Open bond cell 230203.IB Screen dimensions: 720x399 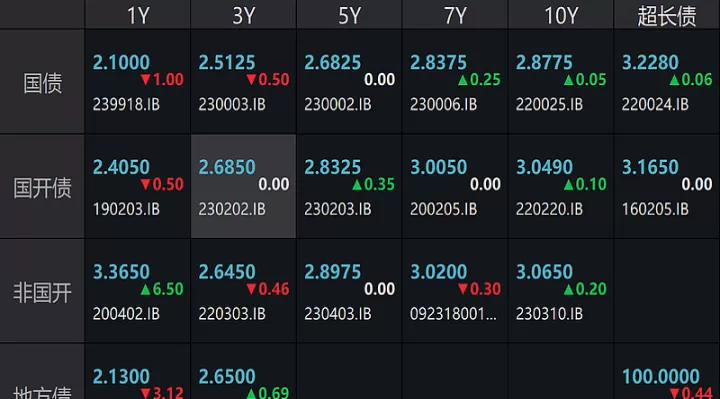point(349,186)
